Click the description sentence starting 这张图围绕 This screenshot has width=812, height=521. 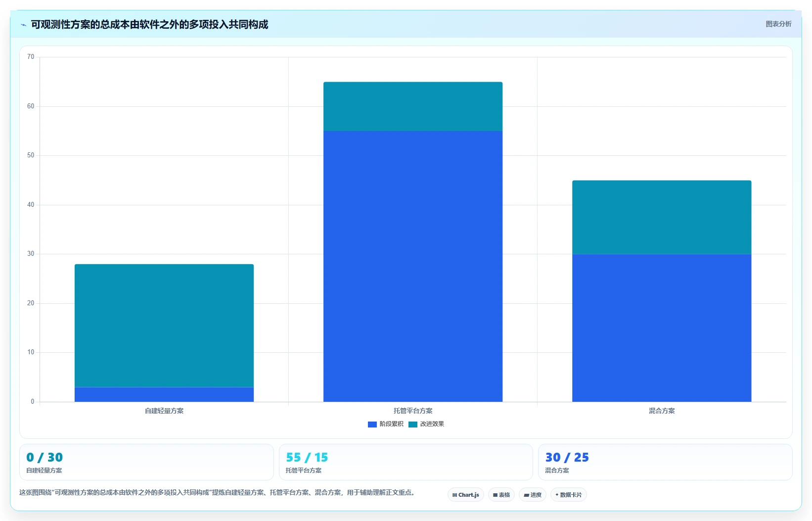(217, 493)
